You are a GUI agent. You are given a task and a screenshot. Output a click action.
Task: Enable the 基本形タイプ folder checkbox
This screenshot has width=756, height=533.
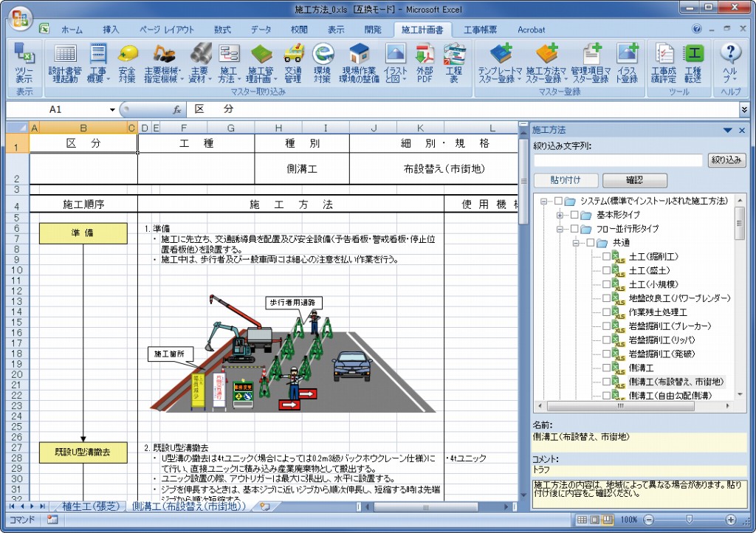574,215
